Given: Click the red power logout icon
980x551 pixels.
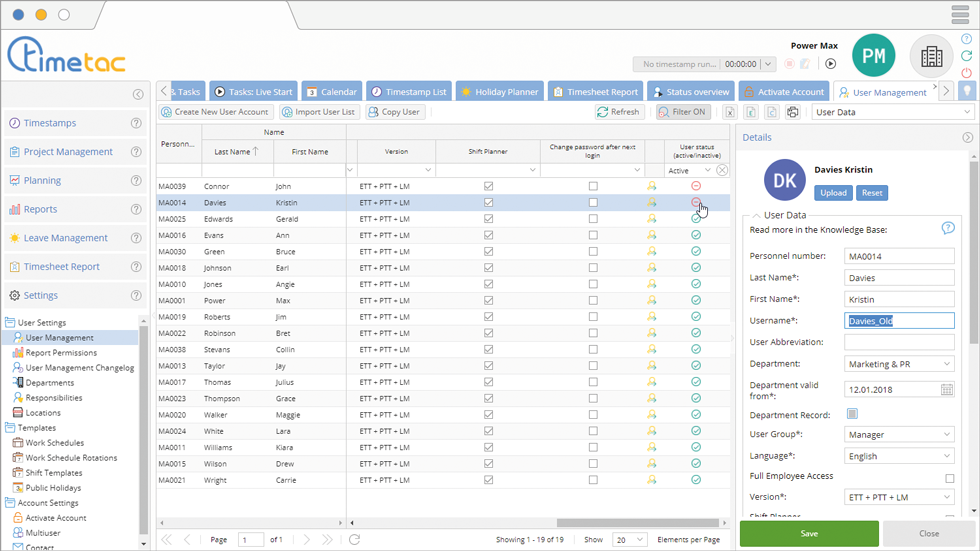Looking at the screenshot, I should (966, 73).
